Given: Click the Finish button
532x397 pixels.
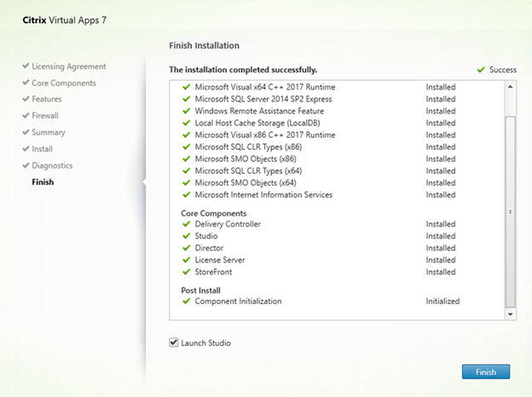Looking at the screenshot, I should pos(485,371).
